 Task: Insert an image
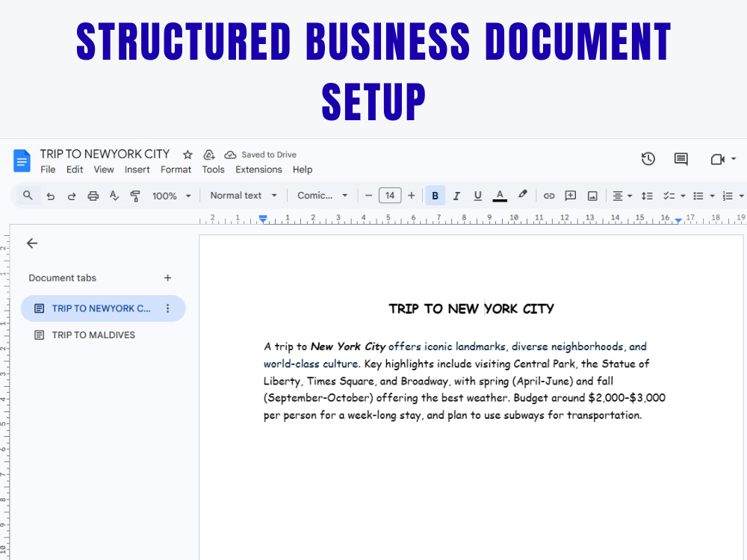592,196
